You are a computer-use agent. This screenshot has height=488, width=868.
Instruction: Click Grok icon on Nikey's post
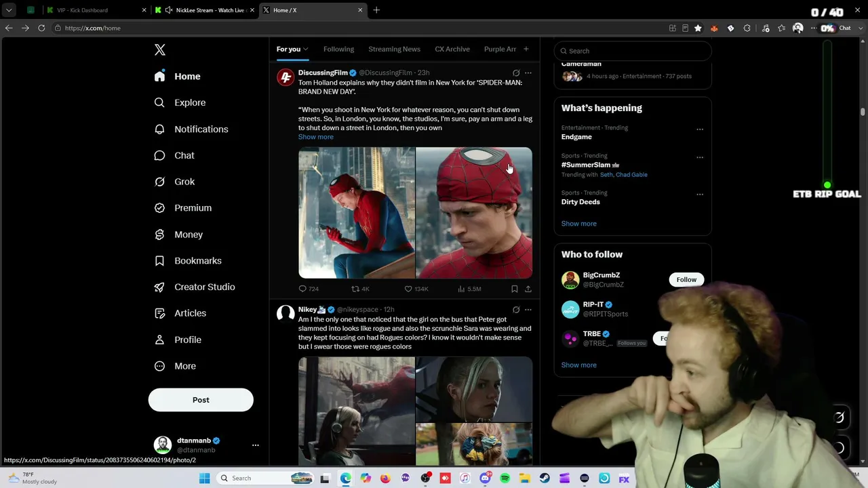point(516,310)
